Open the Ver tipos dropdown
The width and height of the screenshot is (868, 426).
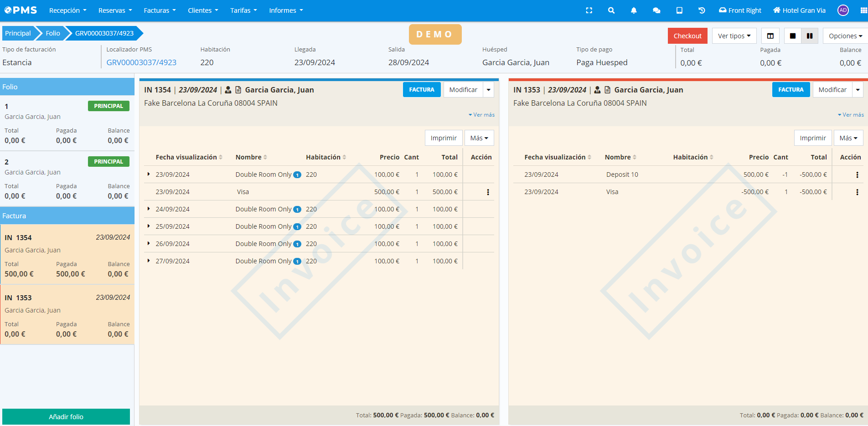pos(734,36)
